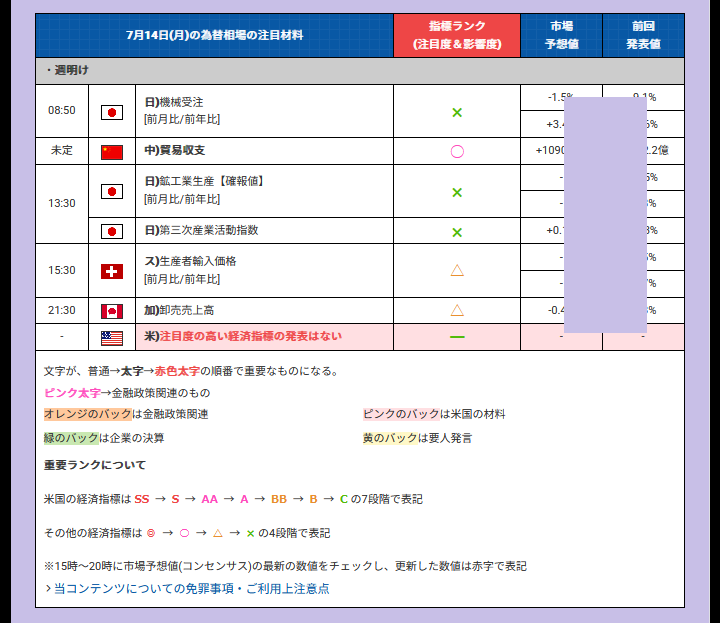Click the Japan flag beside 機械受注
This screenshot has height=623, width=720.
tap(112, 112)
